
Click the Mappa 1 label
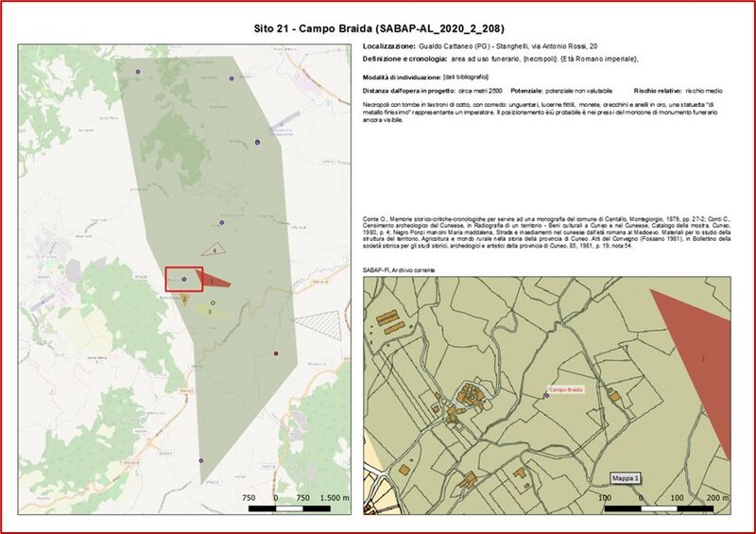[x=625, y=478]
